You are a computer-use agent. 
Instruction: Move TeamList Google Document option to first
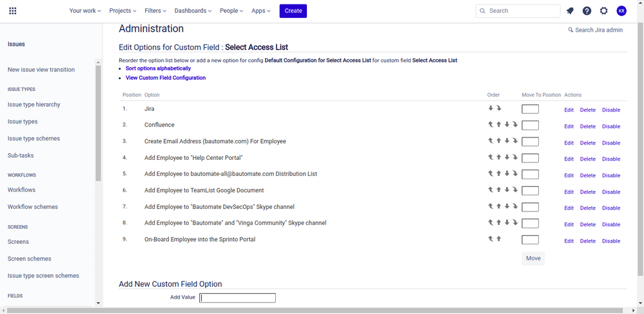(x=491, y=190)
